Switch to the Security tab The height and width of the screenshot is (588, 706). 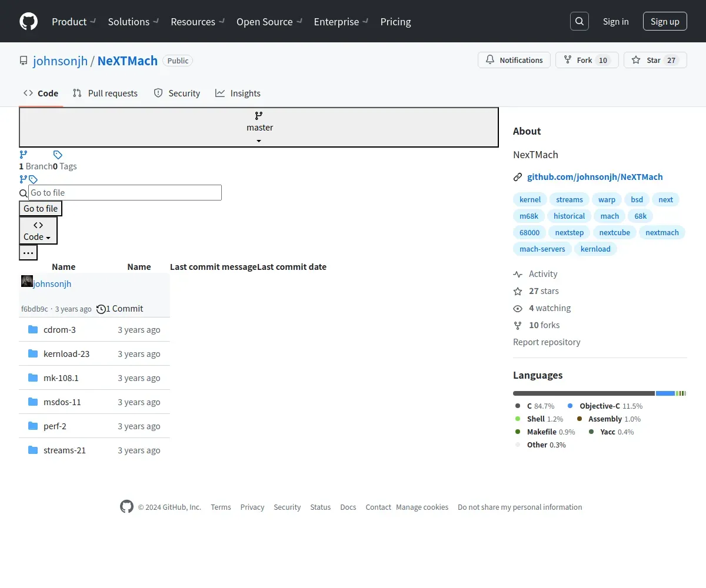[176, 93]
